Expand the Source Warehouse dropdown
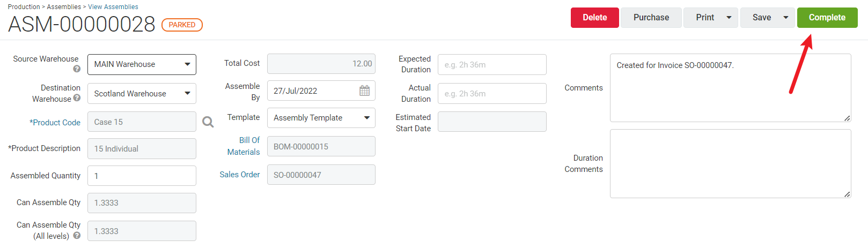The height and width of the screenshot is (248, 868). pyautogui.click(x=142, y=64)
